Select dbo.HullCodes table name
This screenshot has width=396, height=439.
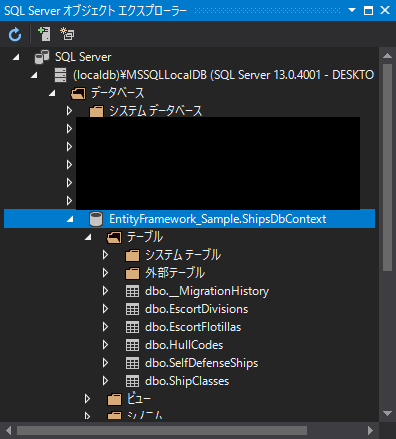184,345
